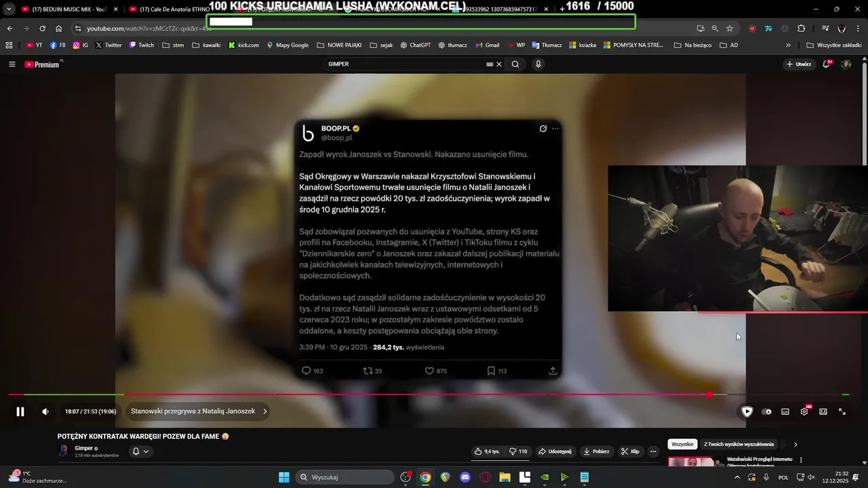Viewport: 868px width, 488px height.
Task: Click the progress bar playhead dot
Action: pos(709,394)
